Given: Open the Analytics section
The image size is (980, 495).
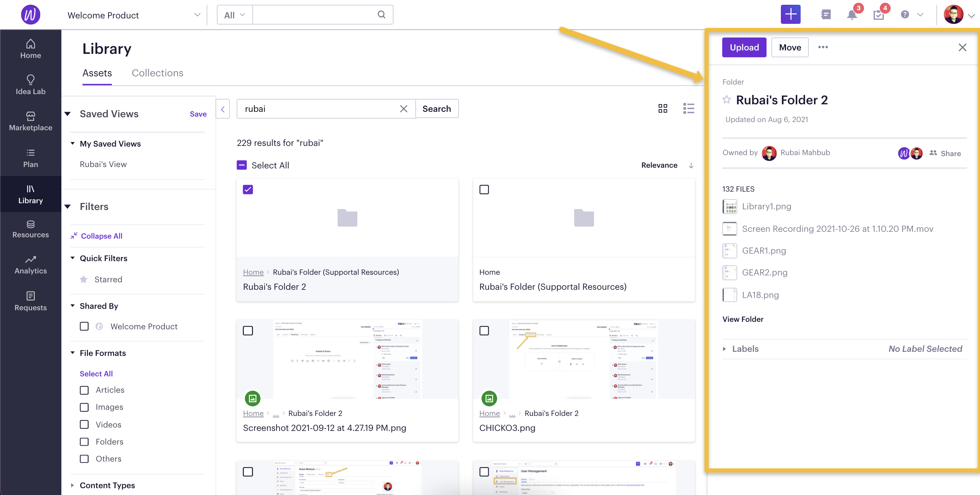Looking at the screenshot, I should (x=30, y=265).
